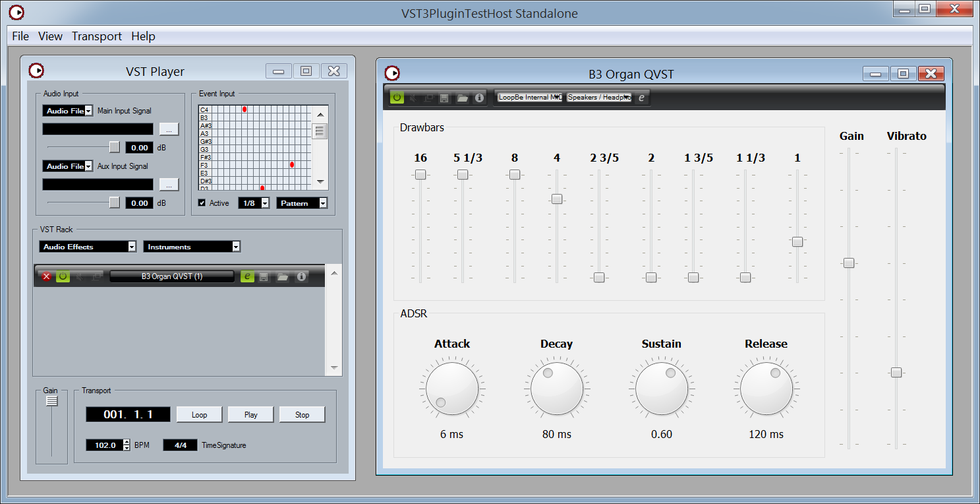
Task: Click the Release knob
Action: click(766, 388)
